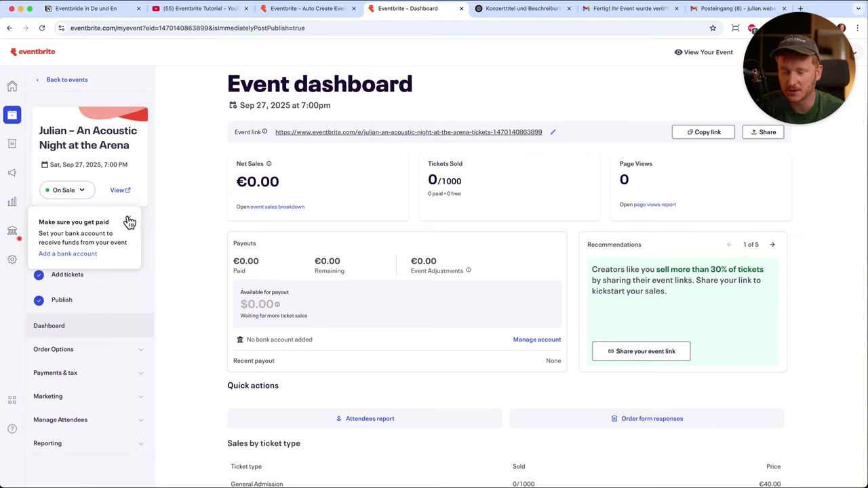Open a new browser tab
Viewport: 868px width, 488px height.
coord(800,9)
